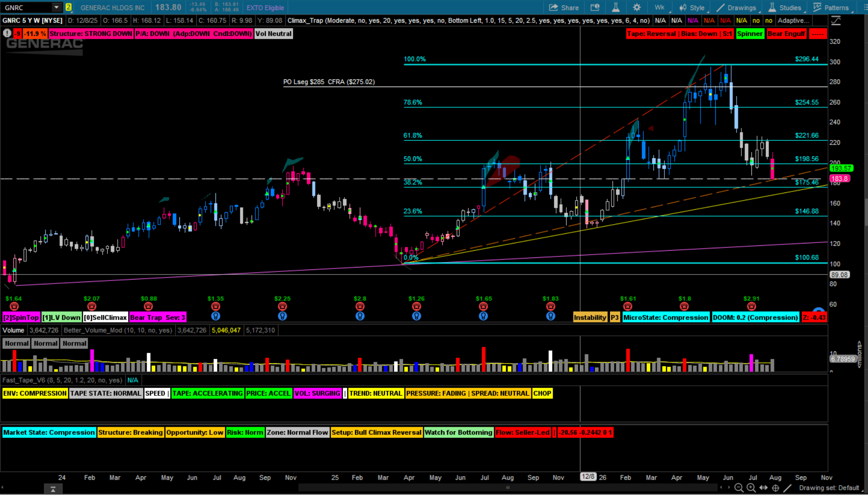
Task: Click the Climax_Trap study title
Action: [468, 21]
